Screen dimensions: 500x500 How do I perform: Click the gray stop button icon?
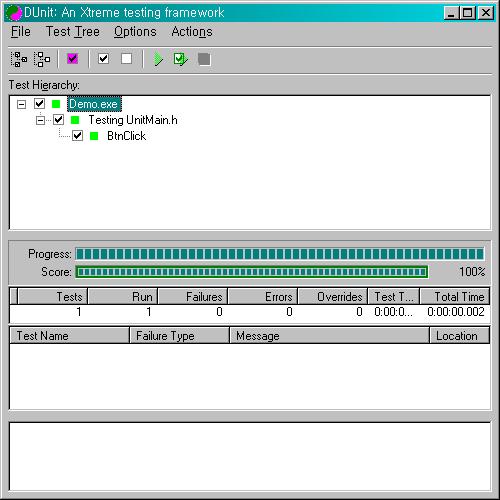point(204,59)
